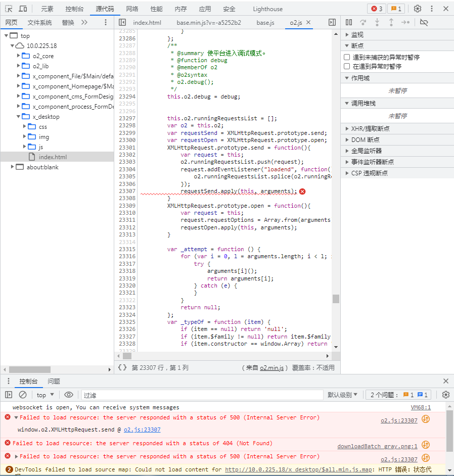Click the downloadBatch_gray.png:1 source link
The height and width of the screenshot is (476, 454).
tap(377, 446)
